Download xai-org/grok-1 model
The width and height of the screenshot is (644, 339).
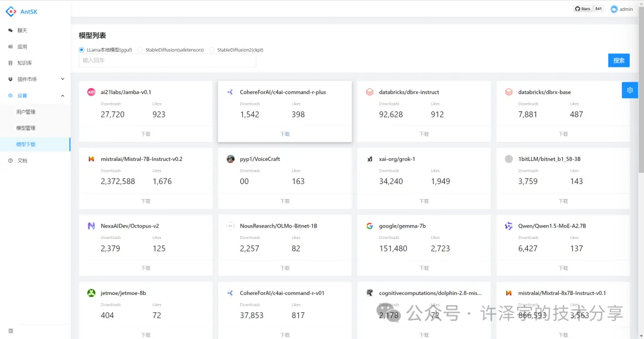424,201
